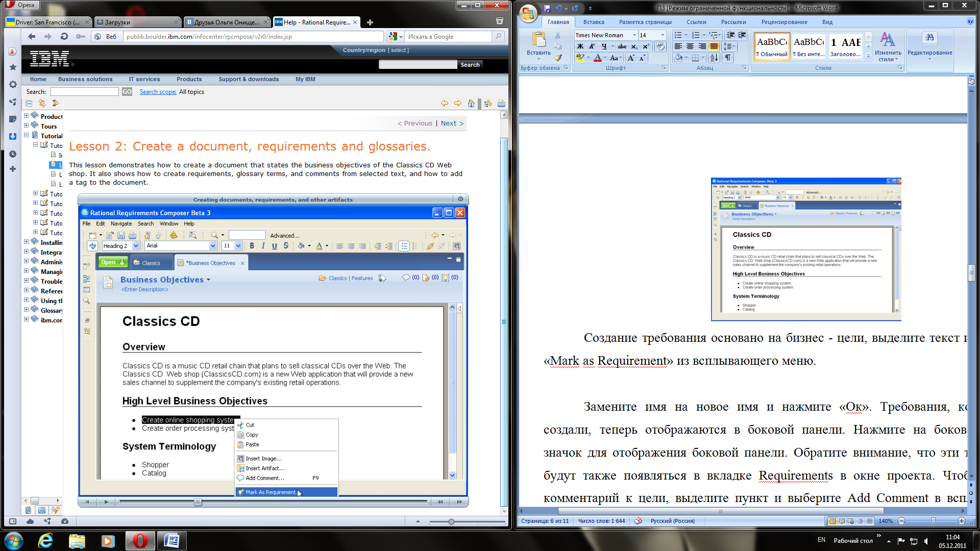Open Products menu on IBM site
Image resolution: width=980 pixels, height=551 pixels.
click(189, 79)
